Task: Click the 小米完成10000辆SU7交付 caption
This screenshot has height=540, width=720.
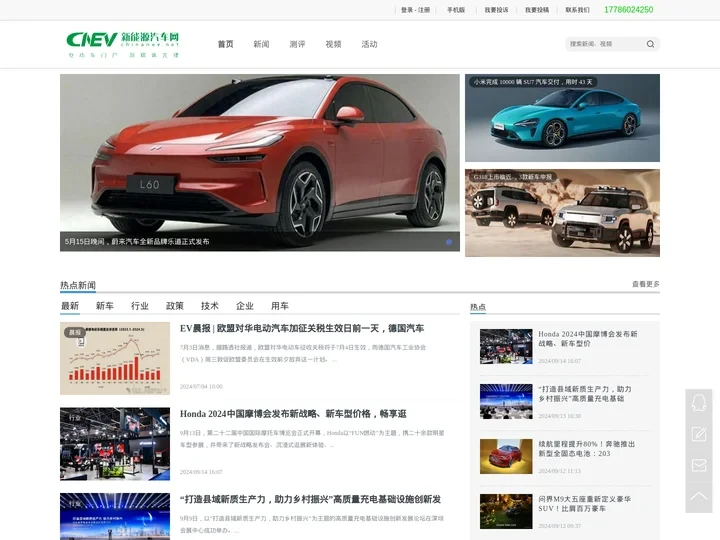Action: pyautogui.click(x=533, y=82)
